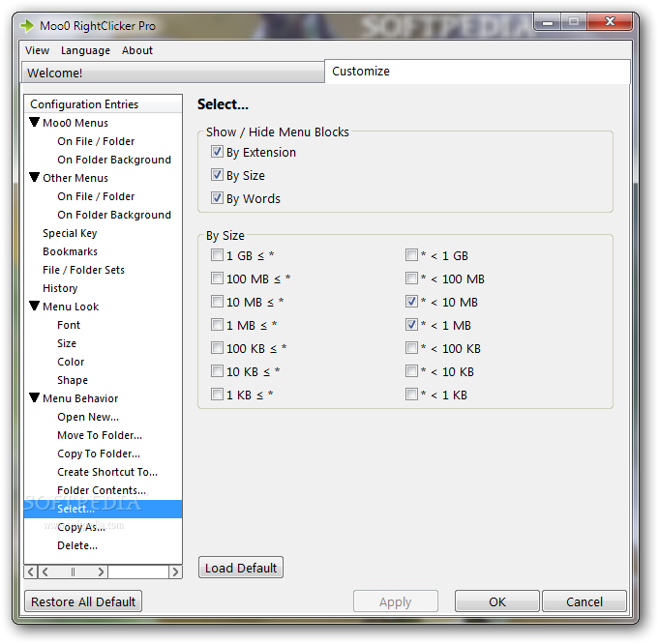Select the Open New... entry
659x644 pixels.
click(x=88, y=417)
